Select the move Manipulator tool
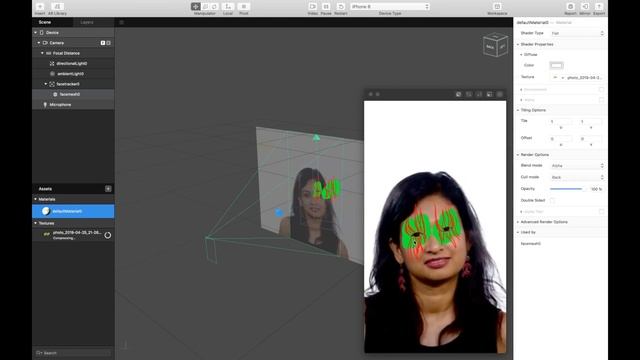Viewport: 640px width, 360px height. click(196, 7)
